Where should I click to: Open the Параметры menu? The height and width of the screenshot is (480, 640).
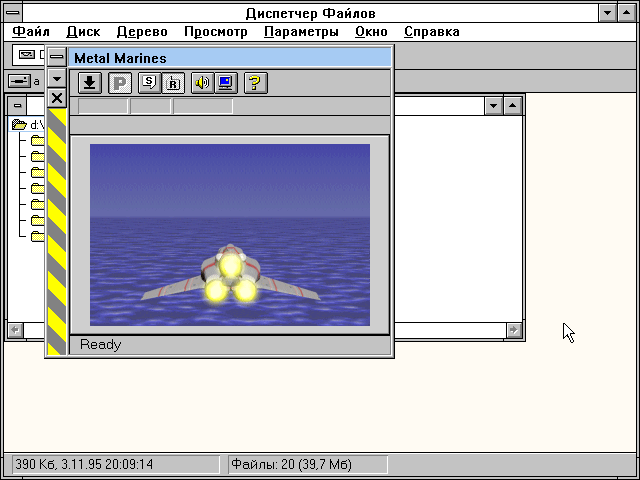[301, 31]
